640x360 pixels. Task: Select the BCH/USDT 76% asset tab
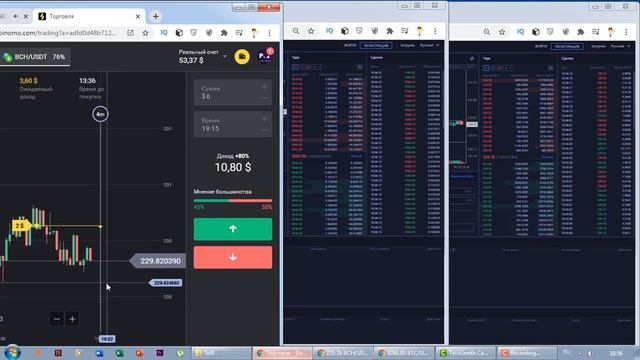pyautogui.click(x=35, y=57)
